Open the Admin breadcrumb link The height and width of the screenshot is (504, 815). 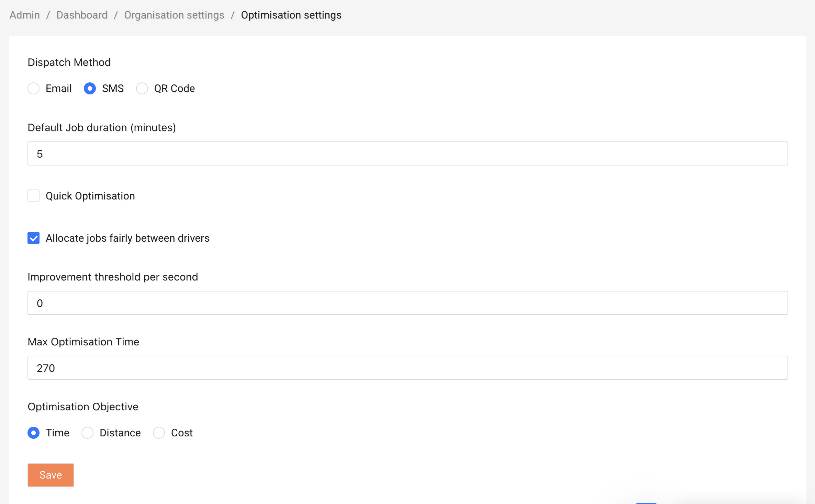(x=24, y=15)
